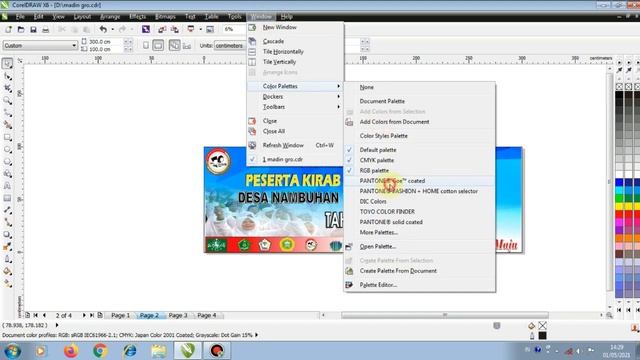This screenshot has width=640, height=360.
Task: Click the Open file folder icon
Action: (21, 29)
